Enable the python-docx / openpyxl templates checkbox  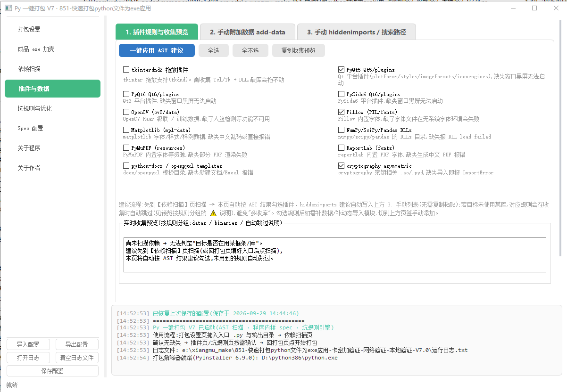(126, 166)
